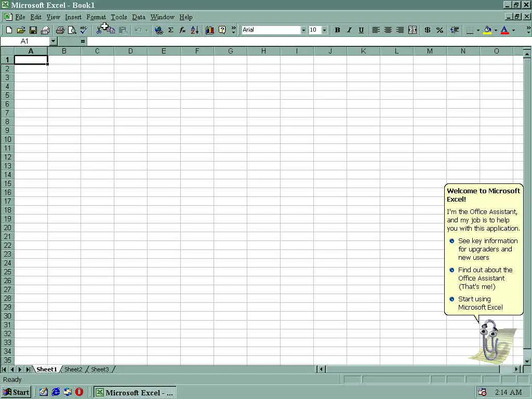Click the Paste clipboard icon

tap(123, 30)
